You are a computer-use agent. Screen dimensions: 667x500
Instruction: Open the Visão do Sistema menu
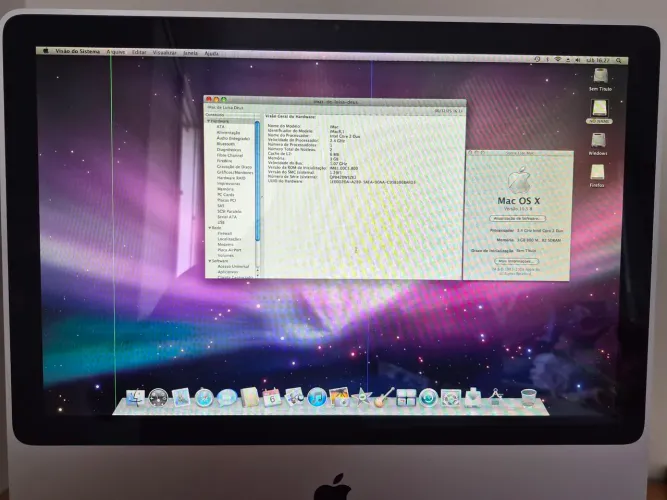[x=77, y=51]
